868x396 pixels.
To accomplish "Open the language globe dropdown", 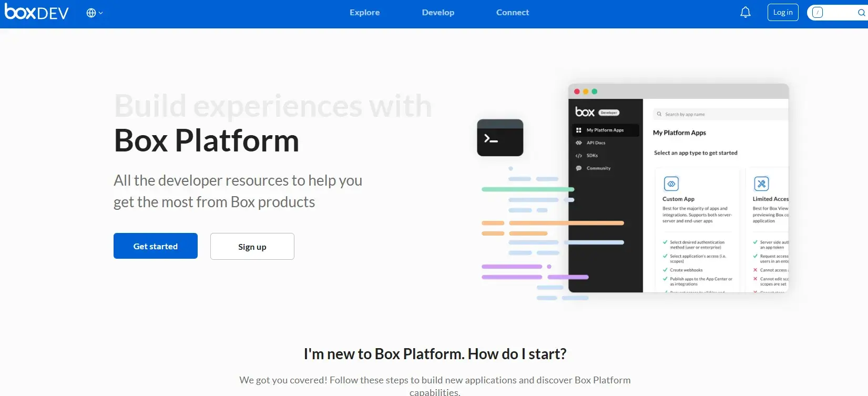I will 95,13.
